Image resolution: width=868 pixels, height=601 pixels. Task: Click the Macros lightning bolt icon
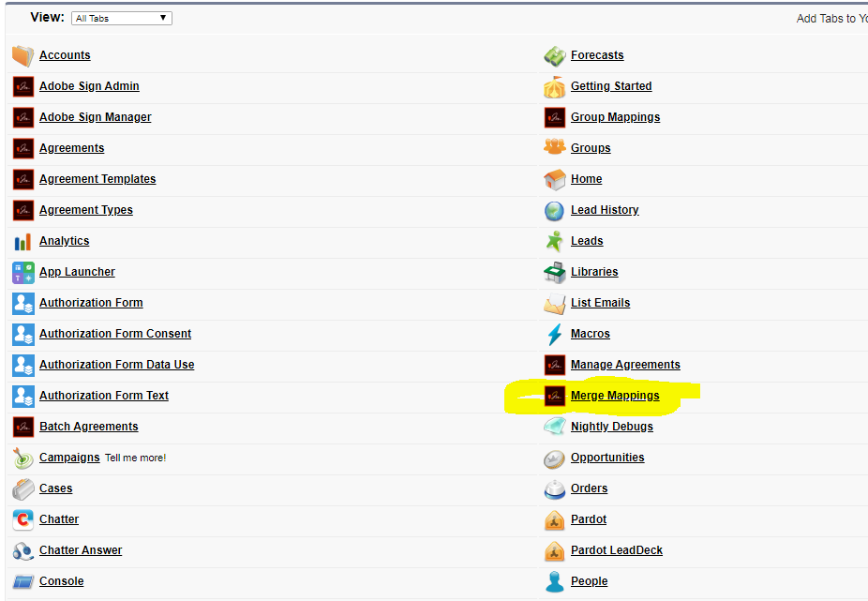point(554,334)
